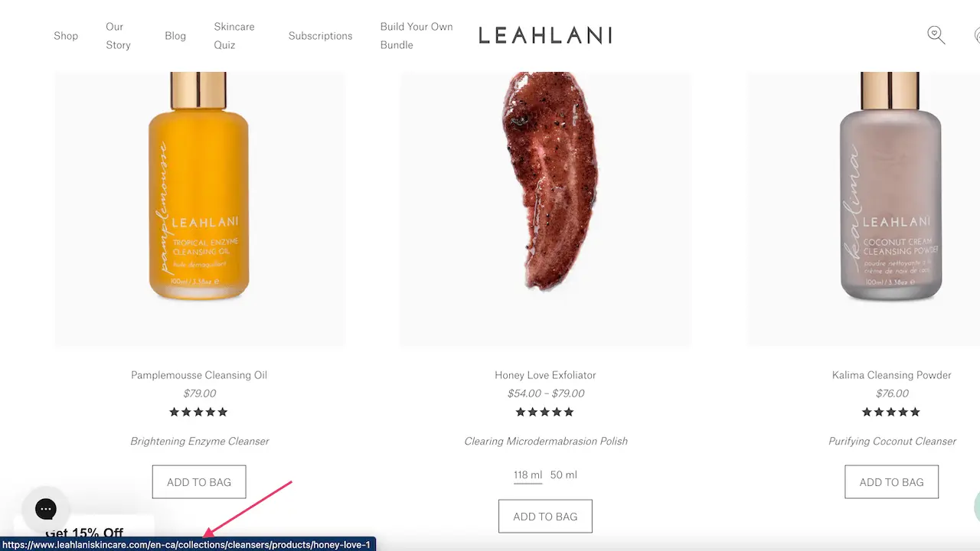
Task: Open Build Your Own Bundle
Action: (416, 35)
